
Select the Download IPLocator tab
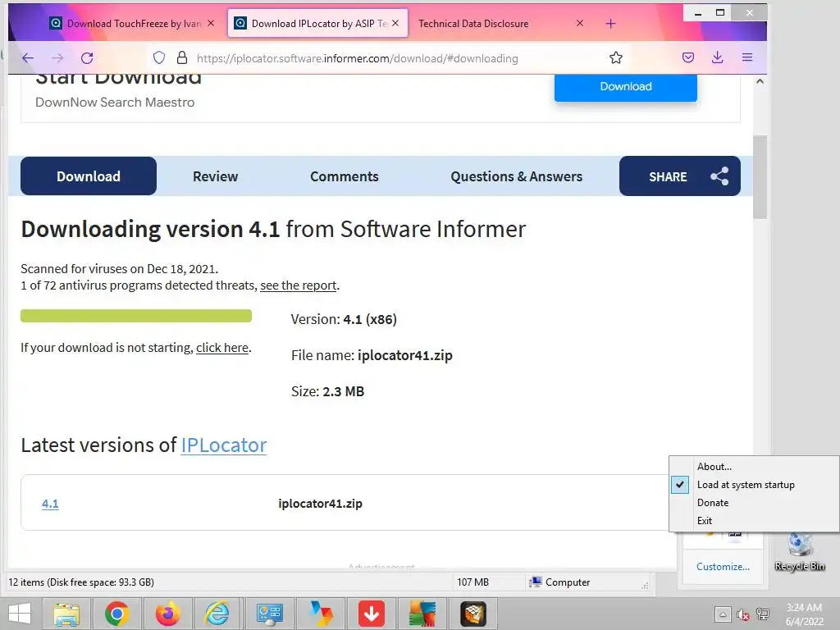317,24
